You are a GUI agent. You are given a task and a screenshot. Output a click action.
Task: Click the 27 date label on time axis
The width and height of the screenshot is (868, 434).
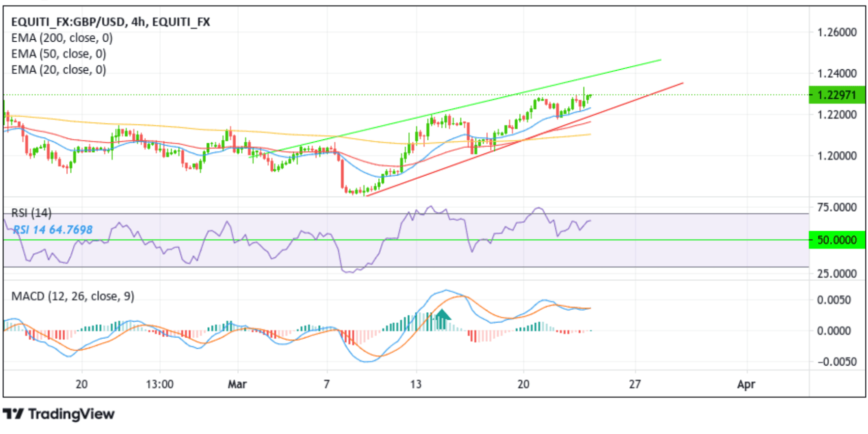click(x=635, y=384)
